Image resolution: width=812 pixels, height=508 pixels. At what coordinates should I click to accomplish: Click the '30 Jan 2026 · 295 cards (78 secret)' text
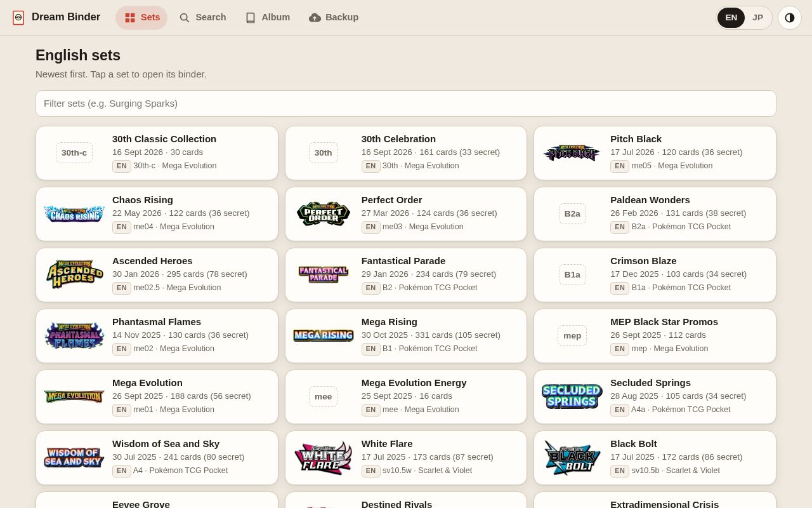(180, 274)
